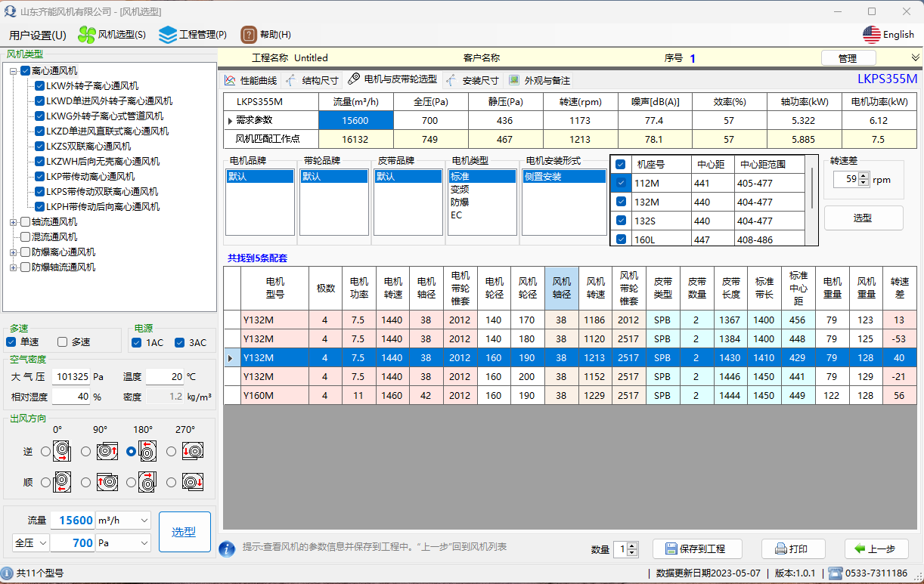The image size is (924, 584).
Task: Select 变频 in the 电机类型 list
Action: 460,190
